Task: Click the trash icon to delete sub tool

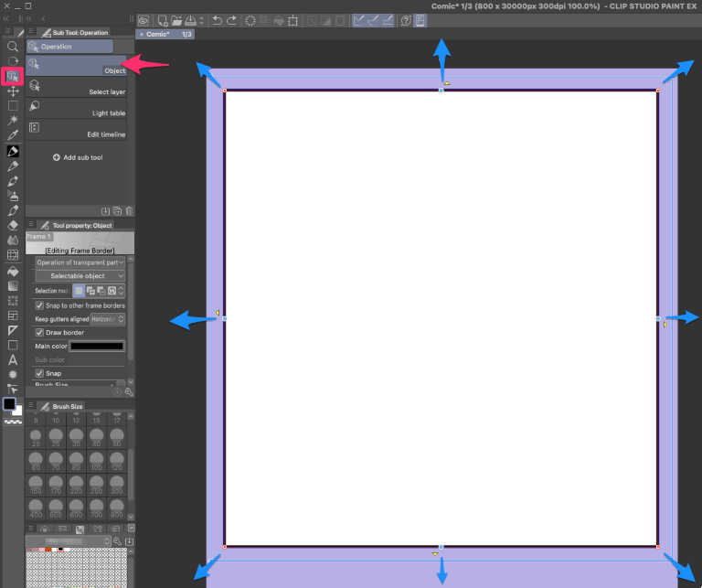Action: [x=129, y=210]
